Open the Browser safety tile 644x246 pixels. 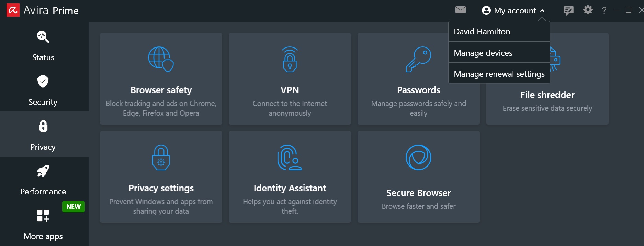(x=161, y=79)
